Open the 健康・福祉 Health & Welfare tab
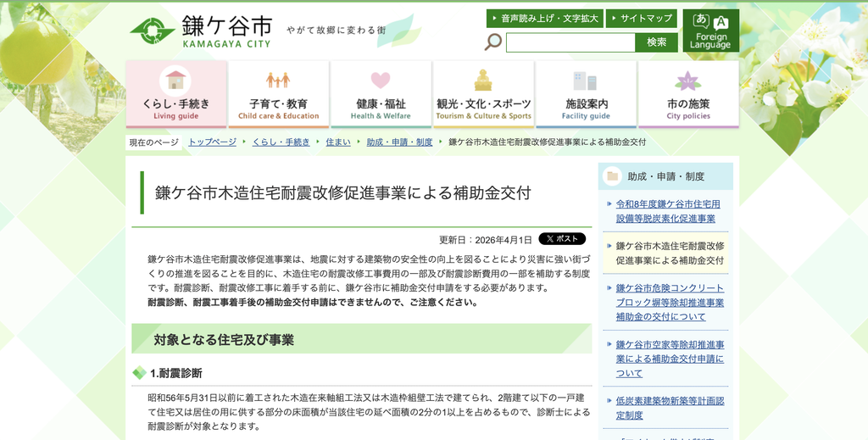 pyautogui.click(x=381, y=94)
